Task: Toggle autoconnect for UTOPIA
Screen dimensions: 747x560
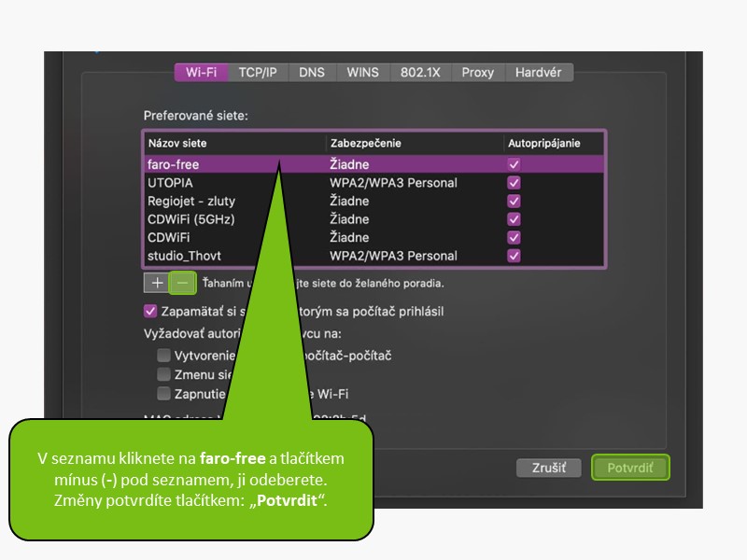Action: tap(514, 183)
